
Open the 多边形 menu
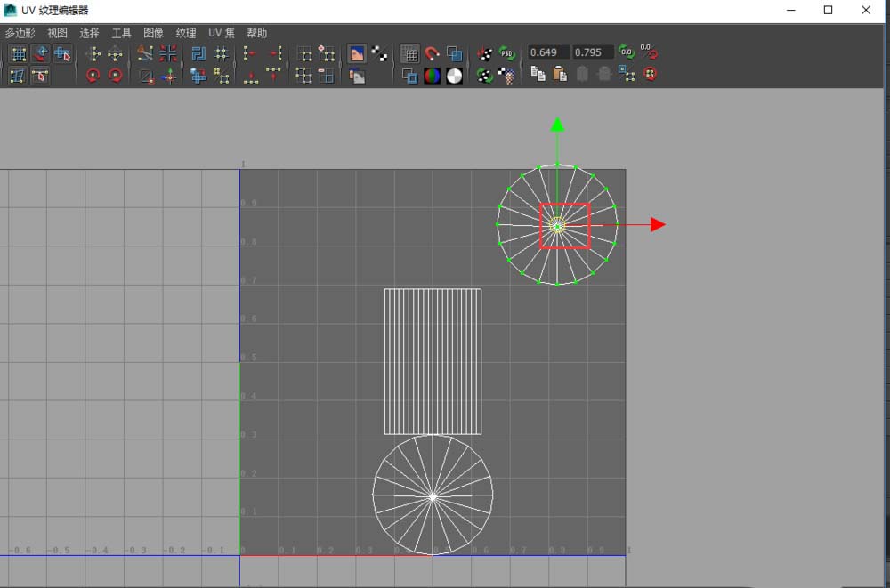click(x=20, y=33)
